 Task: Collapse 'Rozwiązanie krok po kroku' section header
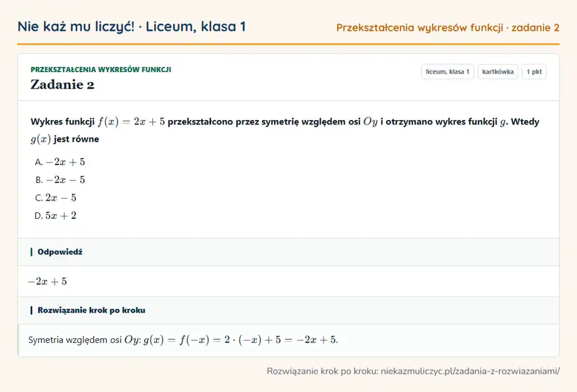(x=288, y=310)
